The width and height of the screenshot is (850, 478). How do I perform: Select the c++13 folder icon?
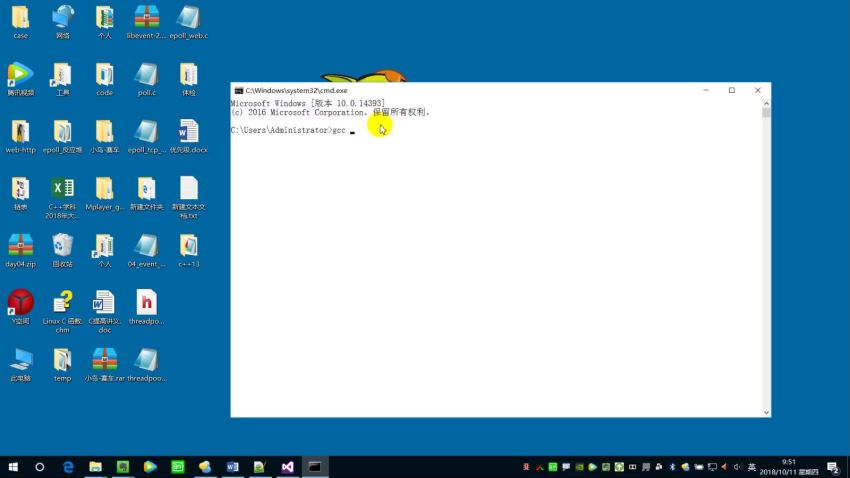[x=189, y=250]
